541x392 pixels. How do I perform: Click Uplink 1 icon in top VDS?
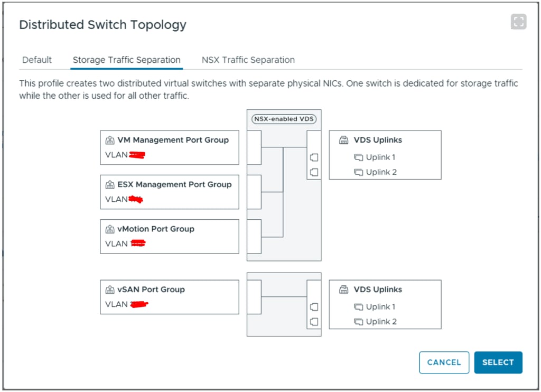coord(359,157)
